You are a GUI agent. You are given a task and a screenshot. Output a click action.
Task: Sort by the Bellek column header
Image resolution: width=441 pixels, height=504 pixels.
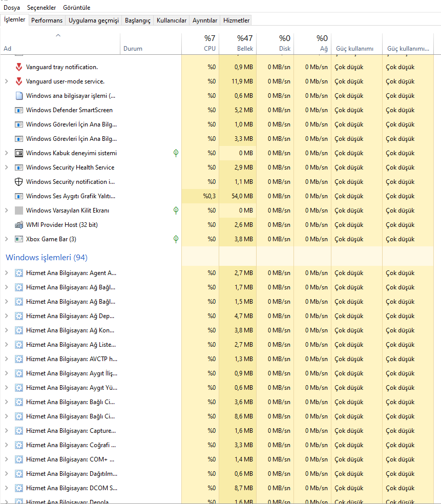pyautogui.click(x=238, y=44)
